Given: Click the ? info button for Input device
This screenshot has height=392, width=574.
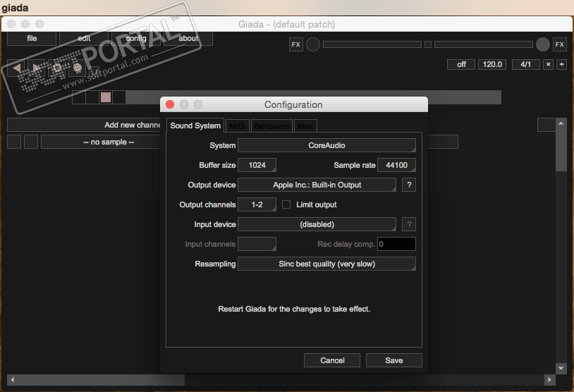Looking at the screenshot, I should [409, 224].
